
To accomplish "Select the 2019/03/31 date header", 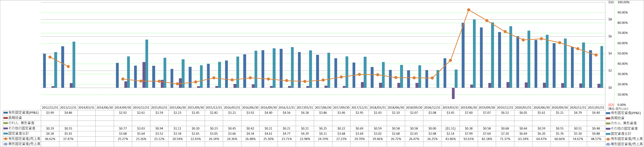I will pyautogui.click(x=451, y=107).
